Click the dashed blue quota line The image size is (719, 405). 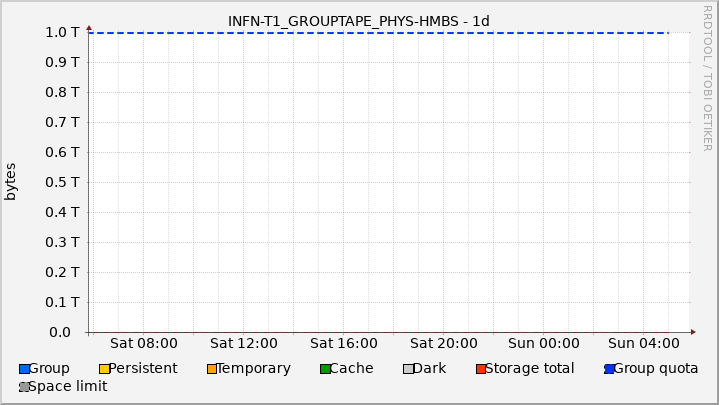(x=380, y=33)
